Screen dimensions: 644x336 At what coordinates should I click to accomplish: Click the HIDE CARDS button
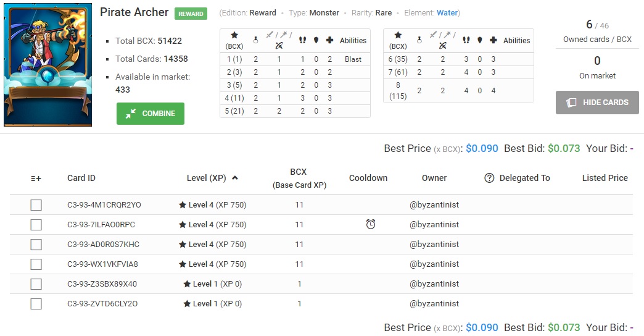[x=597, y=103]
